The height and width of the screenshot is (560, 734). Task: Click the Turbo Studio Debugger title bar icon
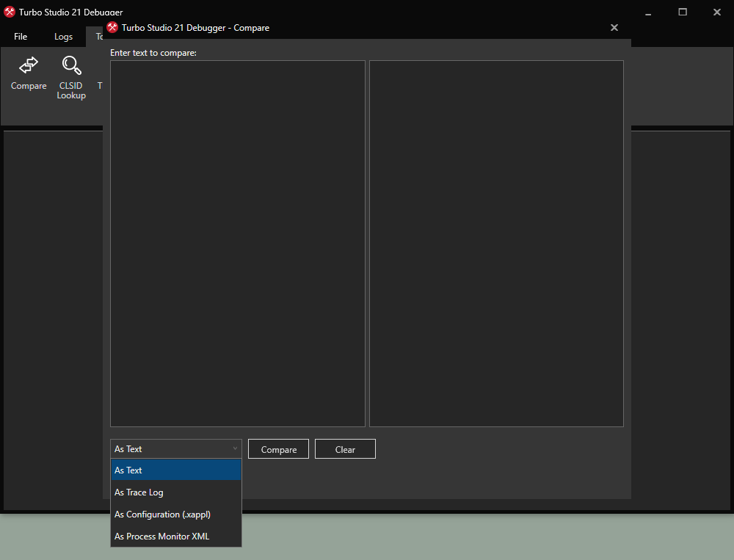(10, 12)
